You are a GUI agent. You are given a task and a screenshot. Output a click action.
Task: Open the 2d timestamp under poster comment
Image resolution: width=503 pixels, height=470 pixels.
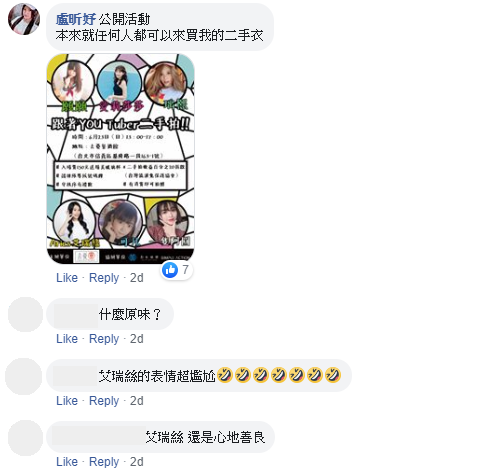tap(136, 278)
